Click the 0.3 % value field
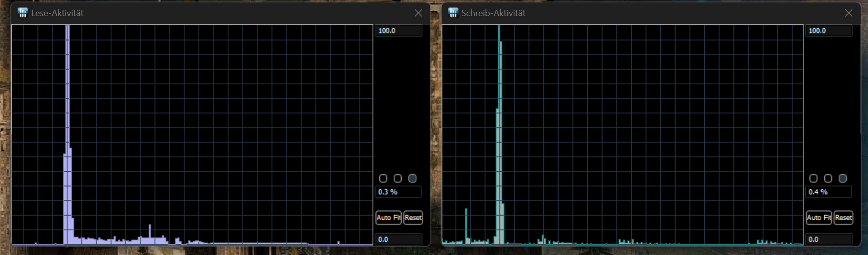Viewport: 868px width, 255px height. tap(398, 192)
